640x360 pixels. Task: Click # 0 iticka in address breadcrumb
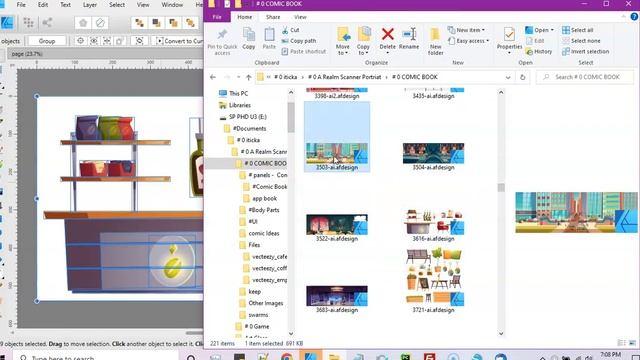285,77
